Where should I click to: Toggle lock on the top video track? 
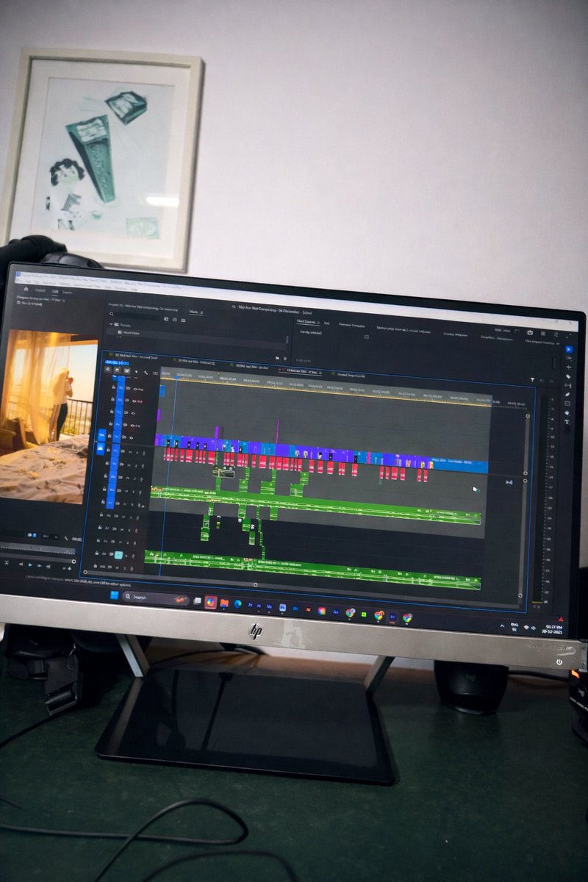[113, 387]
